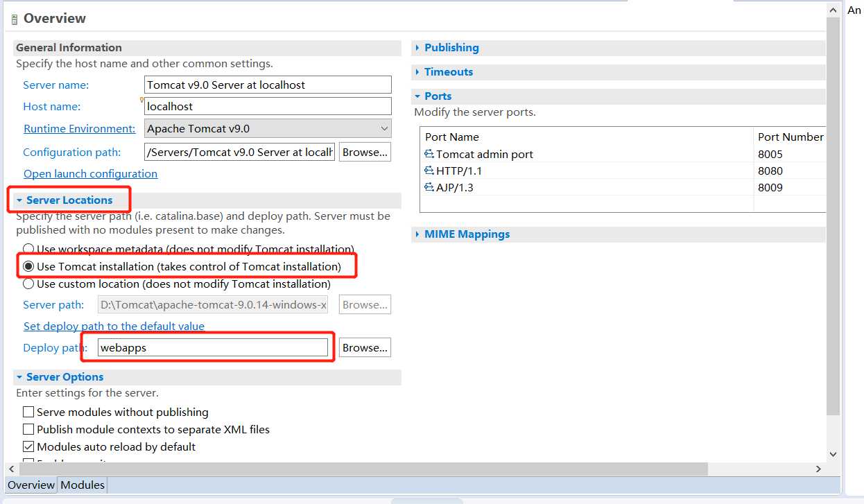Image resolution: width=864 pixels, height=504 pixels.
Task: Toggle Modules auto reload by default
Action: pyautogui.click(x=28, y=446)
